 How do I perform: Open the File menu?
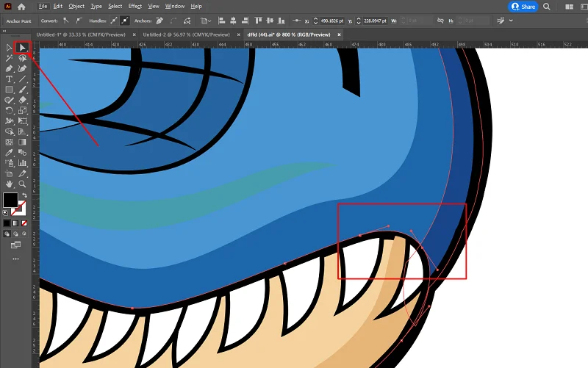click(43, 7)
